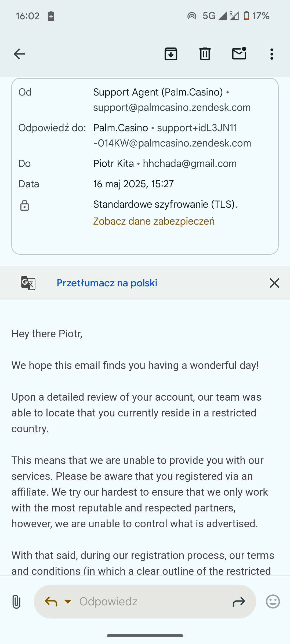The image size is (290, 644).
Task: Open 'Zobacz dane zabezpieczeń' security details link
Action: [154, 221]
